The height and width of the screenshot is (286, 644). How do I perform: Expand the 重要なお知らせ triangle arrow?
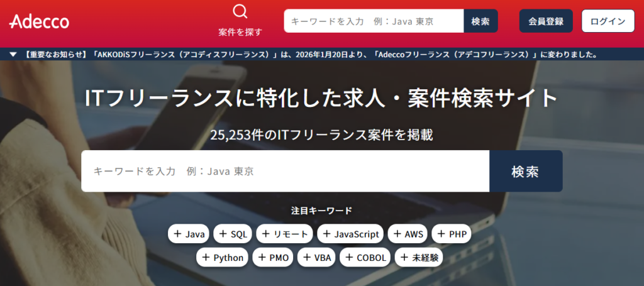click(x=13, y=54)
